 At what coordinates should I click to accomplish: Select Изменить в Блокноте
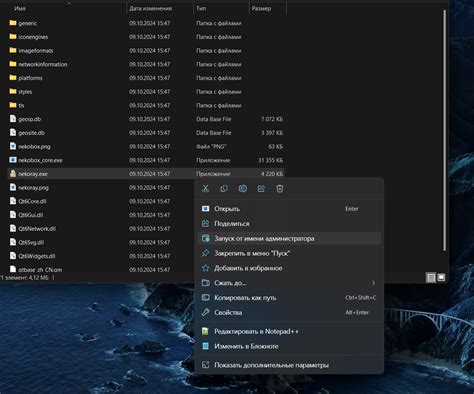pyautogui.click(x=289, y=346)
